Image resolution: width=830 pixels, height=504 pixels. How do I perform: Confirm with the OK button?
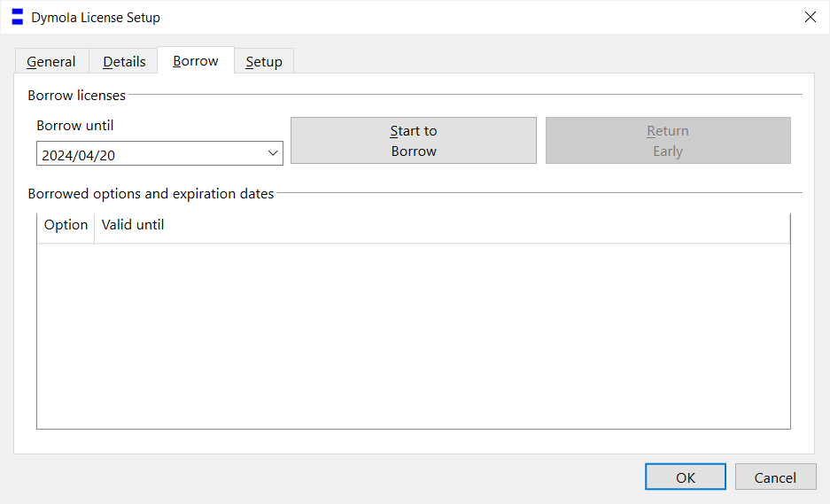686,477
